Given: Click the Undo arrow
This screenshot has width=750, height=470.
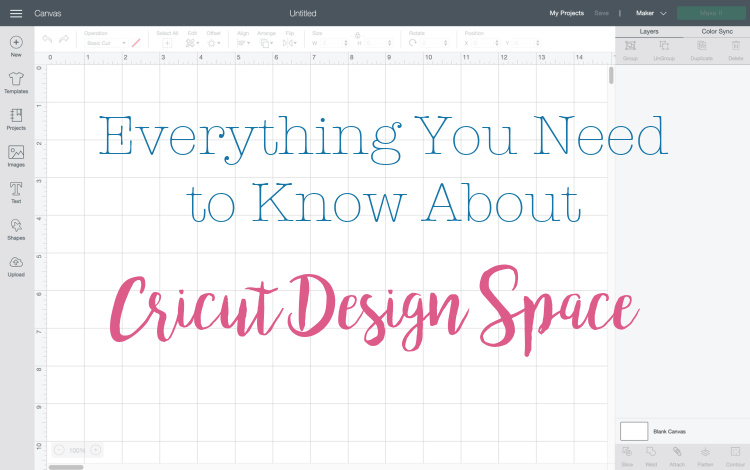Looking at the screenshot, I should pyautogui.click(x=47, y=39).
